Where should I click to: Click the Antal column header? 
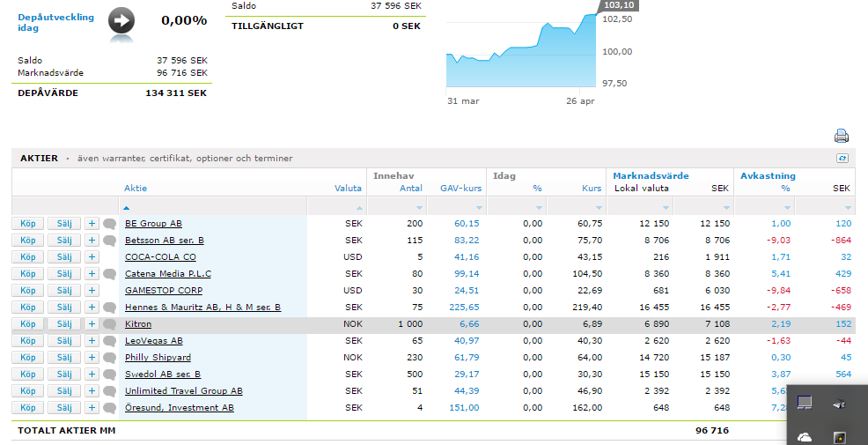tap(411, 189)
